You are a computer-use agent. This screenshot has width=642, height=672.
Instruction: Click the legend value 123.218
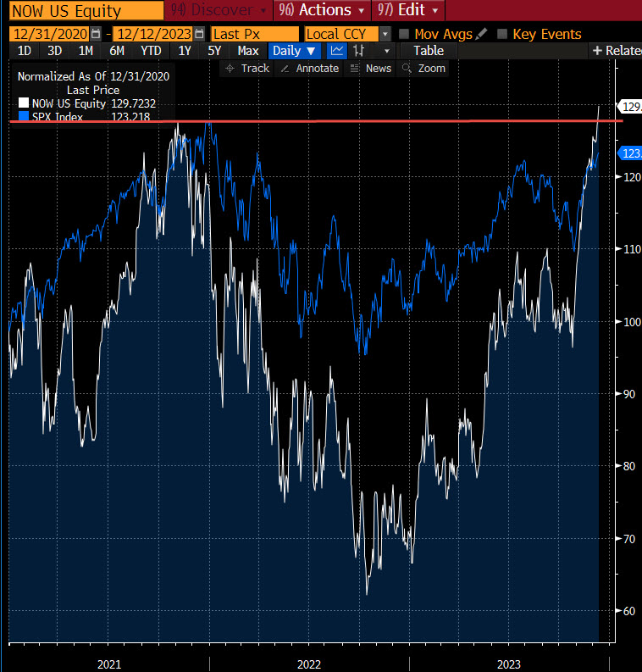[130, 117]
